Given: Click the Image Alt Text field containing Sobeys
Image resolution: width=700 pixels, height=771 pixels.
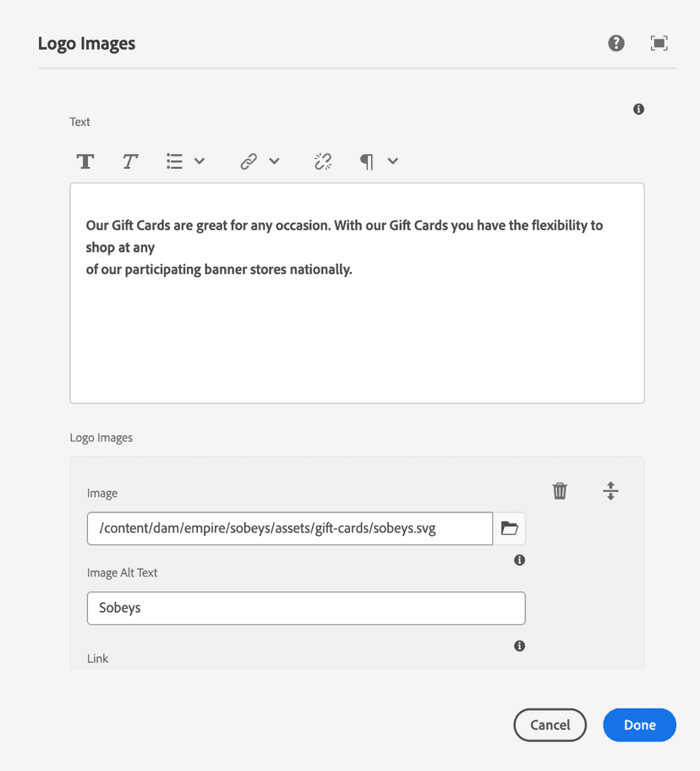Looking at the screenshot, I should pyautogui.click(x=305, y=608).
